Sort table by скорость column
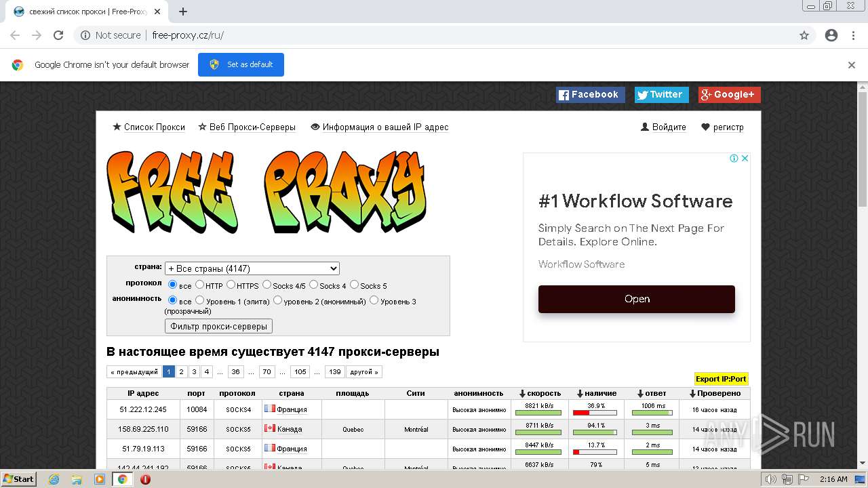This screenshot has width=868, height=488. 540,393
